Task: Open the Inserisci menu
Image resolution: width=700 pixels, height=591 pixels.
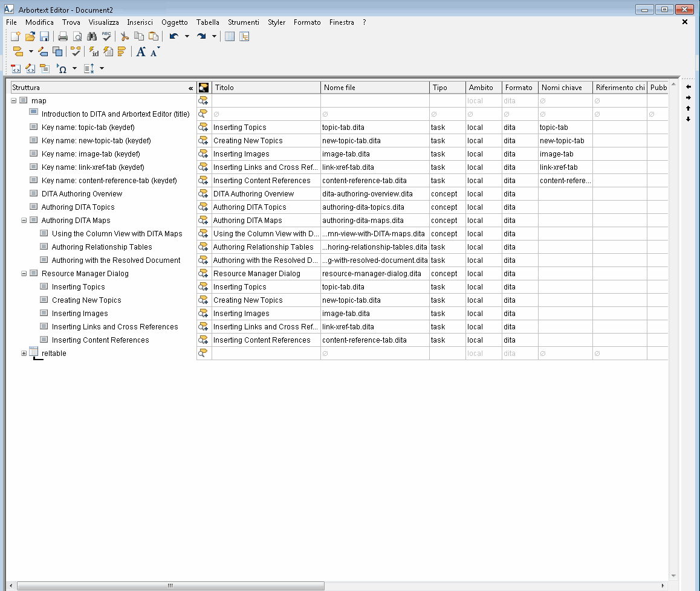Action: [x=140, y=22]
